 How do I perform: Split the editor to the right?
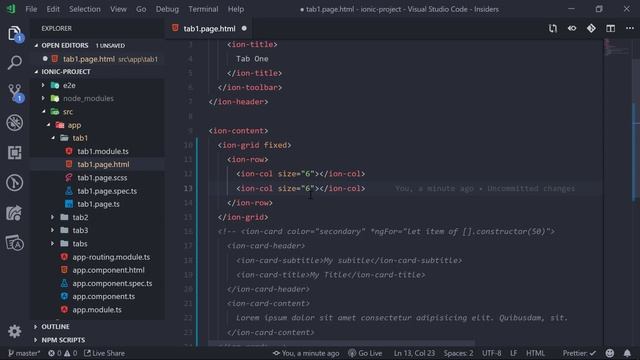[x=611, y=28]
